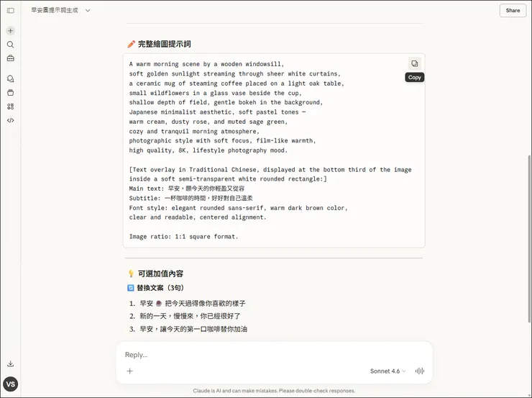Screen dimensions: 532x398
Task: Click the line 'cozy and tranquil morning atmosphere'
Action: 194,131
